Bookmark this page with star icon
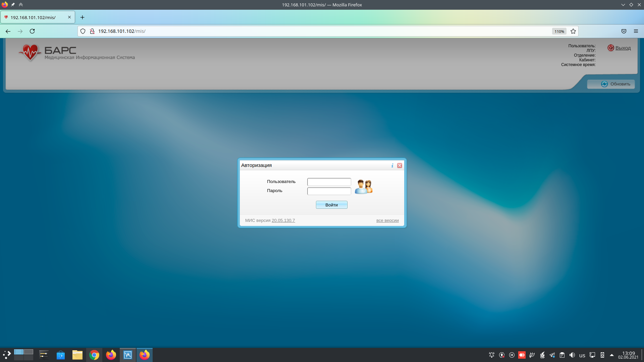Viewport: 644px width, 362px height. pos(573,31)
